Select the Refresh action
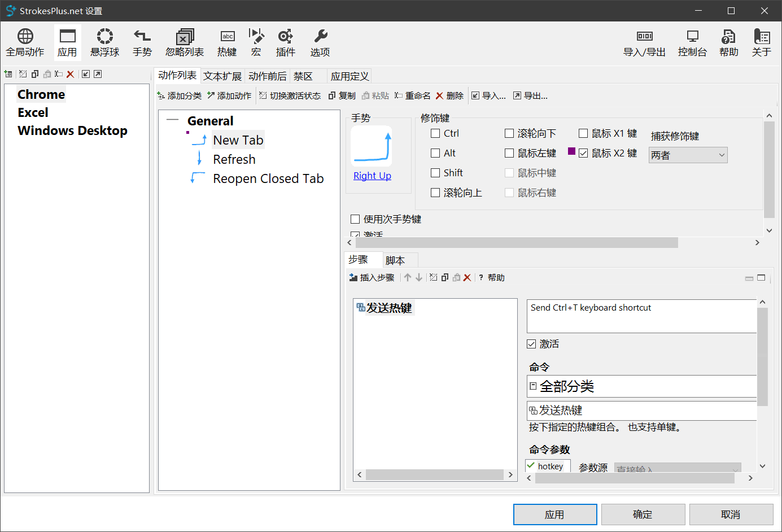The height and width of the screenshot is (532, 782). [234, 159]
